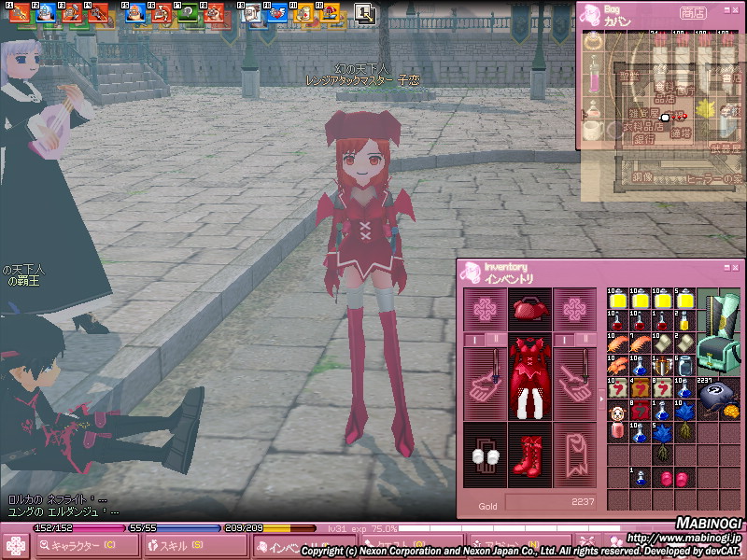Open the Action tab in bottom bar
The height and width of the screenshot is (560, 747).
(519, 546)
